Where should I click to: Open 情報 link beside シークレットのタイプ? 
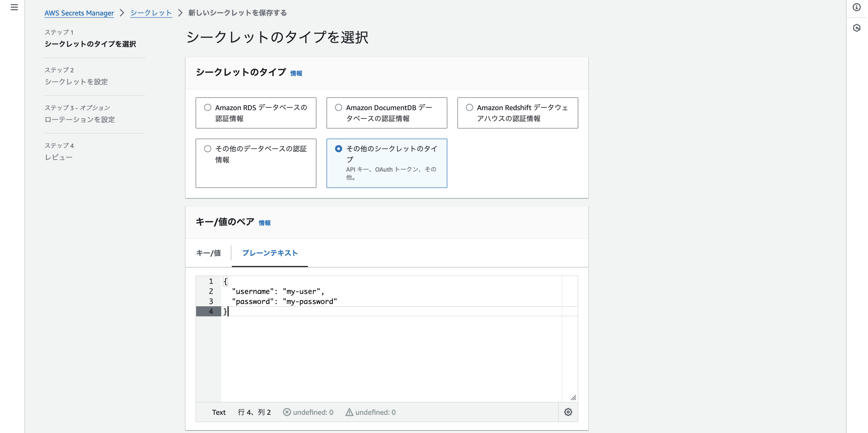[296, 73]
